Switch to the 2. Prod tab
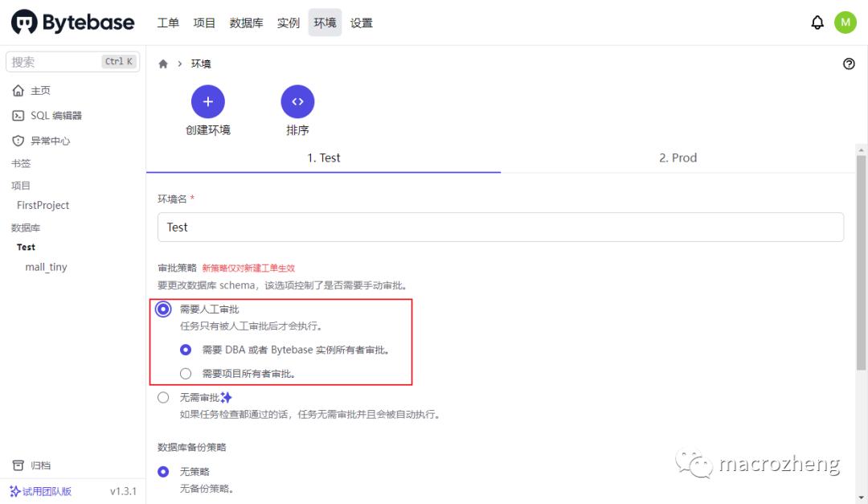This screenshot has height=504, width=868. click(678, 158)
